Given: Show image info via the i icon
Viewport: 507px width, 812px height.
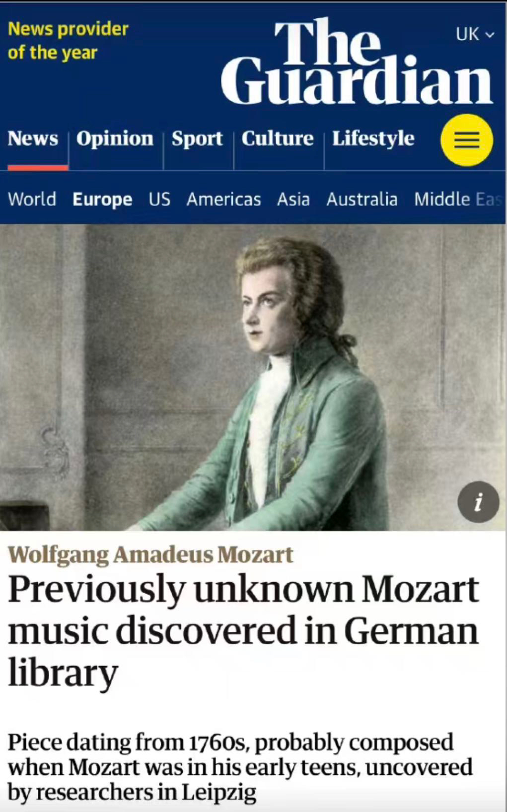Looking at the screenshot, I should click(x=478, y=502).
